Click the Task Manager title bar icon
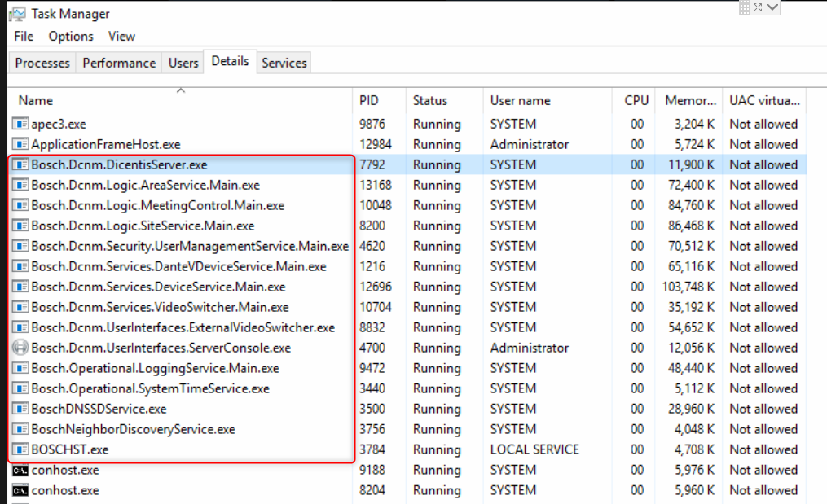This screenshot has height=504, width=827. pyautogui.click(x=17, y=14)
